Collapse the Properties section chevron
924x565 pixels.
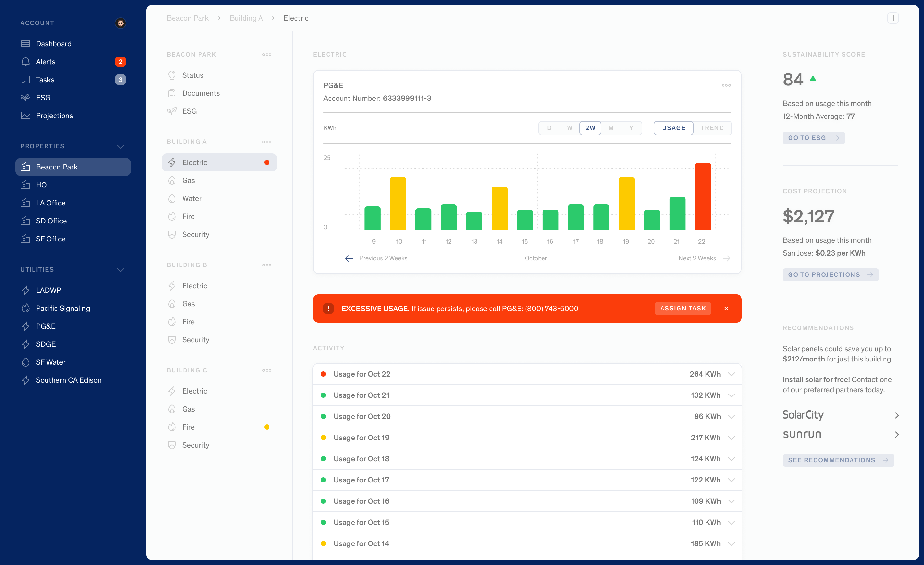click(x=120, y=146)
